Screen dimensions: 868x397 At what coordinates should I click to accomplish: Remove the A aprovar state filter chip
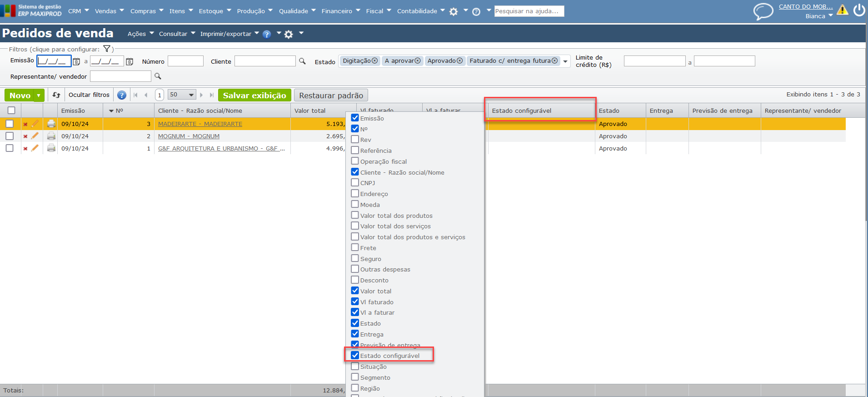(418, 60)
